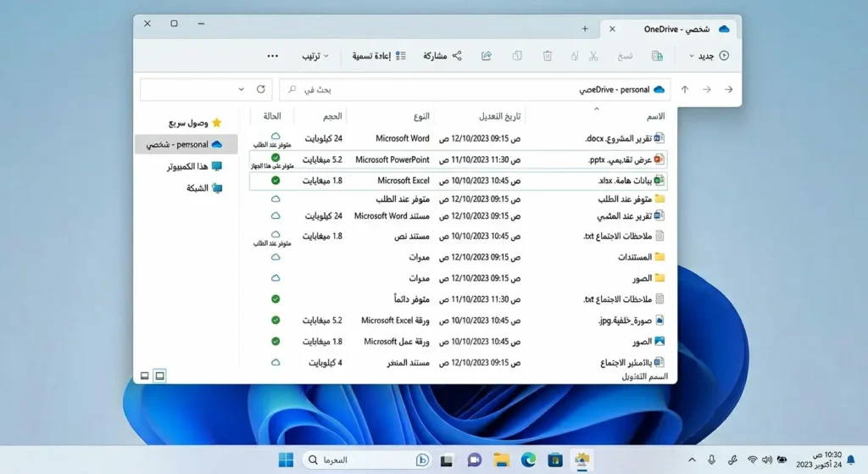Click the taskbar search box
Viewport: 868px width, 474px height.
[368, 460]
